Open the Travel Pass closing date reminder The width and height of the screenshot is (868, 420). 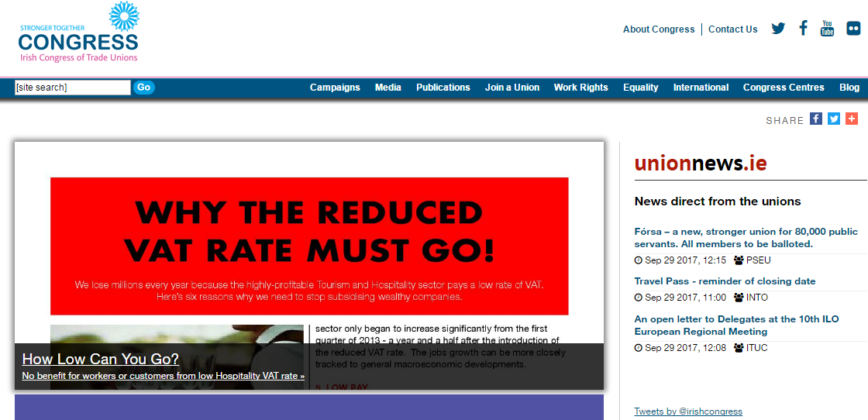(x=725, y=281)
